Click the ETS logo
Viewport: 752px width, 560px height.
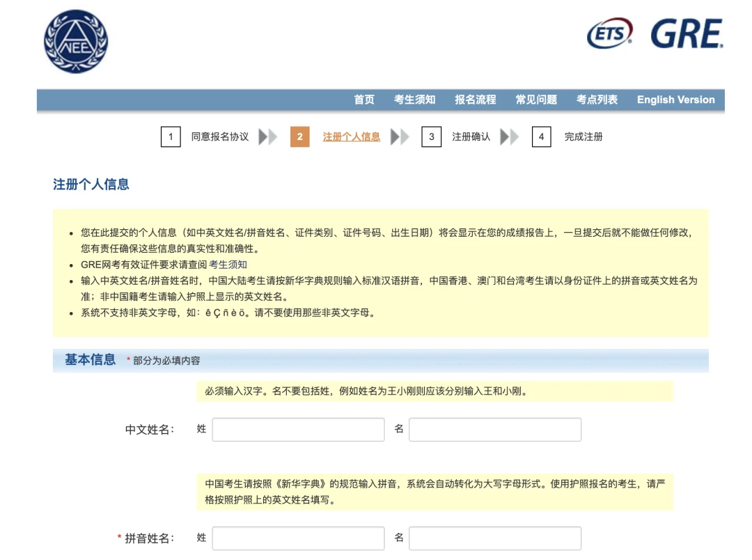610,33
